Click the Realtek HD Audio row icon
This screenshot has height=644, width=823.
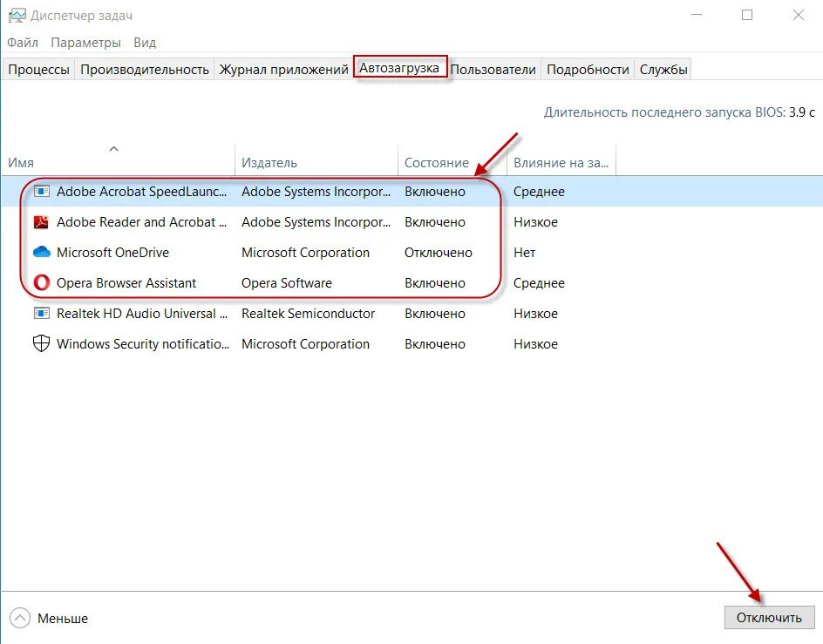(42, 314)
